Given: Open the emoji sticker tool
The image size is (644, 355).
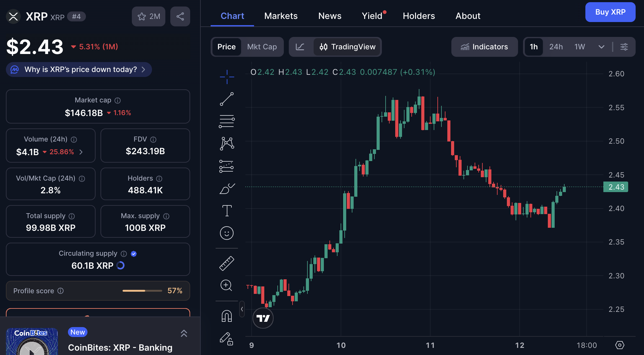Looking at the screenshot, I should [227, 233].
